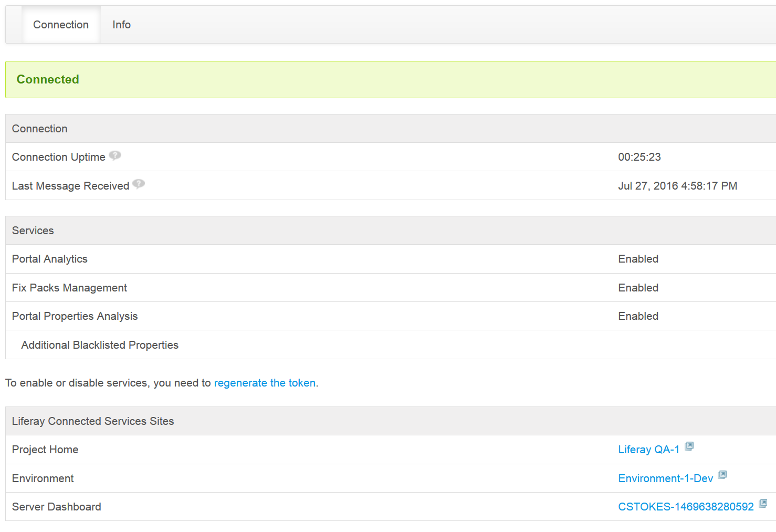Image resolution: width=776 pixels, height=532 pixels.
Task: Click the Portal Analytics row label
Action: coord(50,259)
